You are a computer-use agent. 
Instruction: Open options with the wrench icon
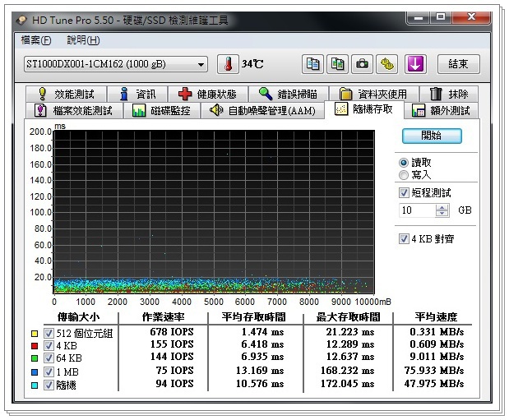387,64
